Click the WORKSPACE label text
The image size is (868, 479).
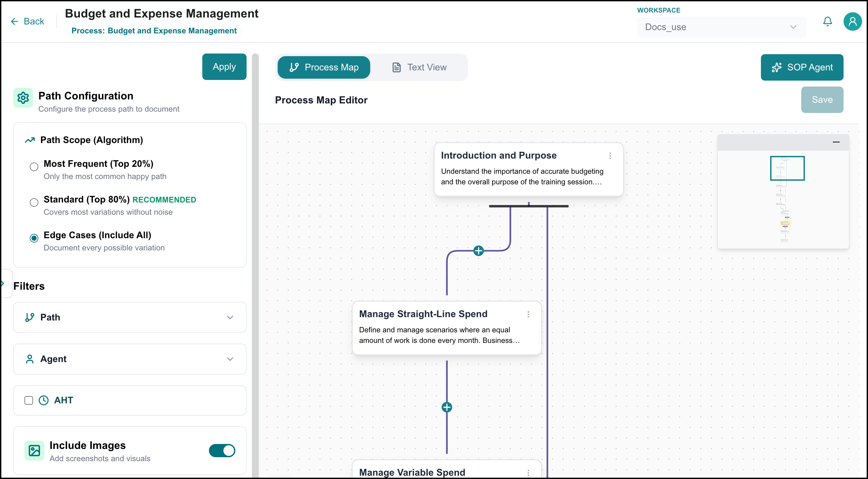[658, 10]
